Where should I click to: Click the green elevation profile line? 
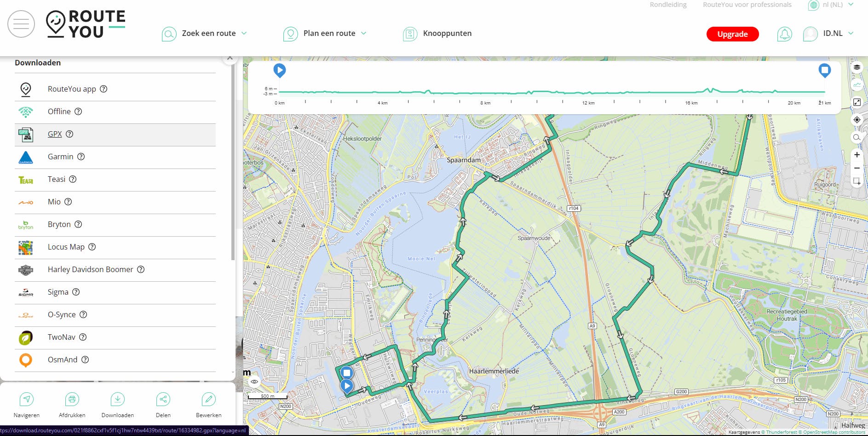(552, 92)
